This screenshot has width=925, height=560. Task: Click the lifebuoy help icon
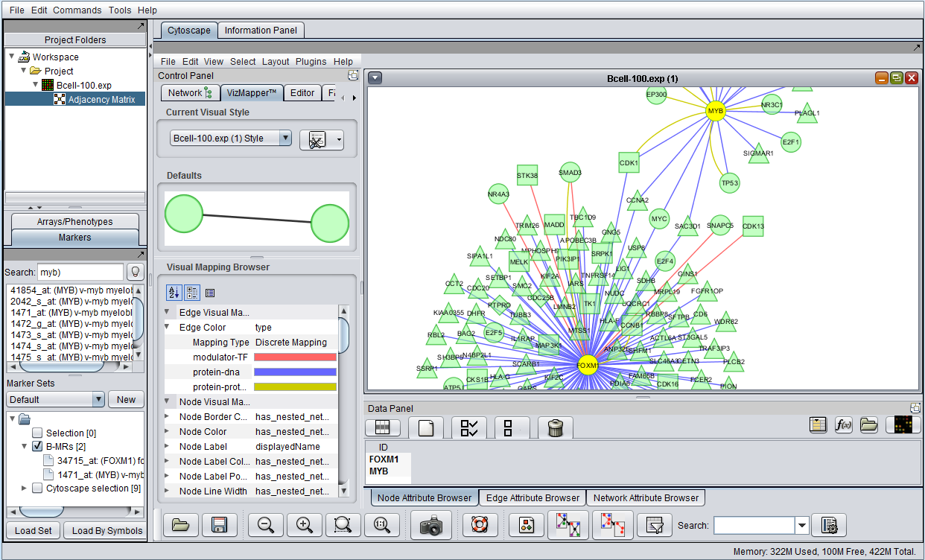(x=480, y=525)
